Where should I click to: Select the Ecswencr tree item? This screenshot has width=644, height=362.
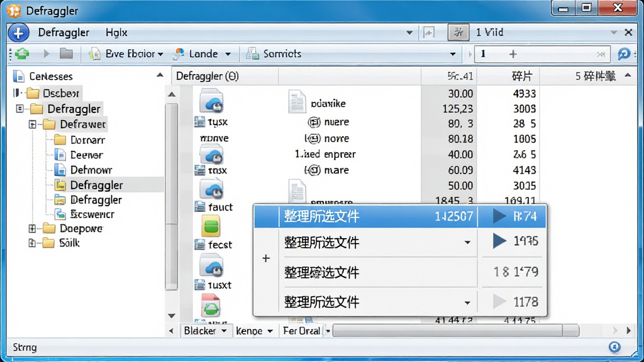point(92,214)
